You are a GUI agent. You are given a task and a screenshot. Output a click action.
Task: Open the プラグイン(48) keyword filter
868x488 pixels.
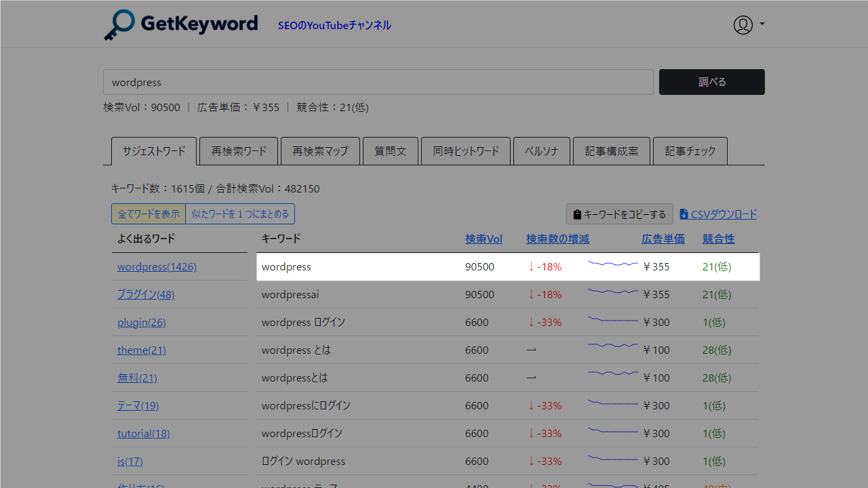tap(145, 294)
